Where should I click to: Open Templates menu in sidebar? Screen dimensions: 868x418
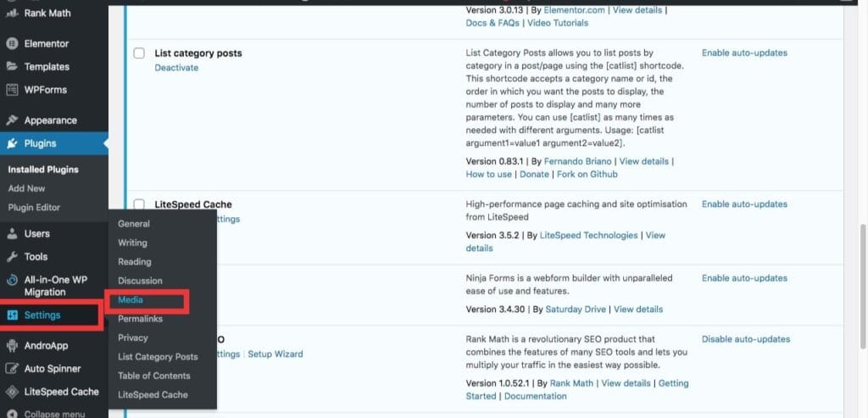coord(47,66)
